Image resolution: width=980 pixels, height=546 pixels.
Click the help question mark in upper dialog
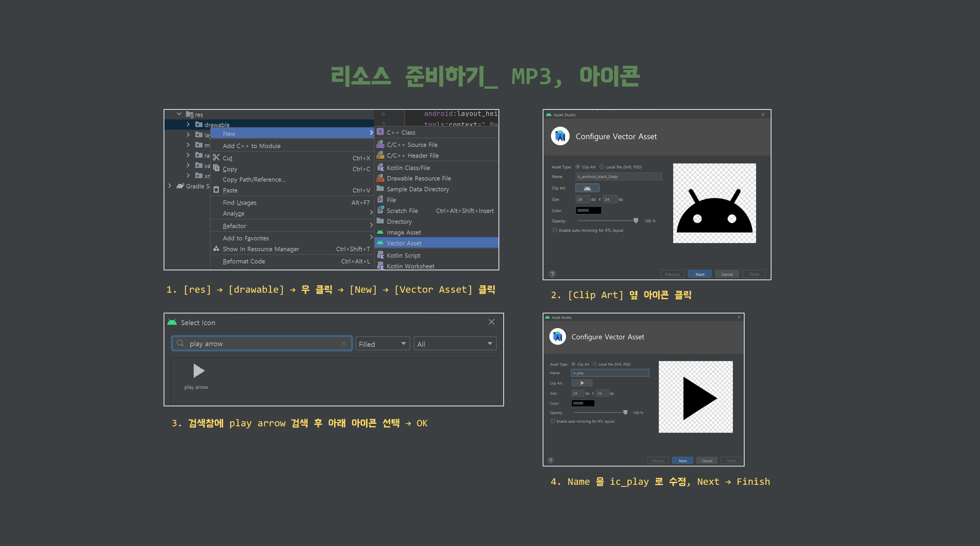[552, 274]
